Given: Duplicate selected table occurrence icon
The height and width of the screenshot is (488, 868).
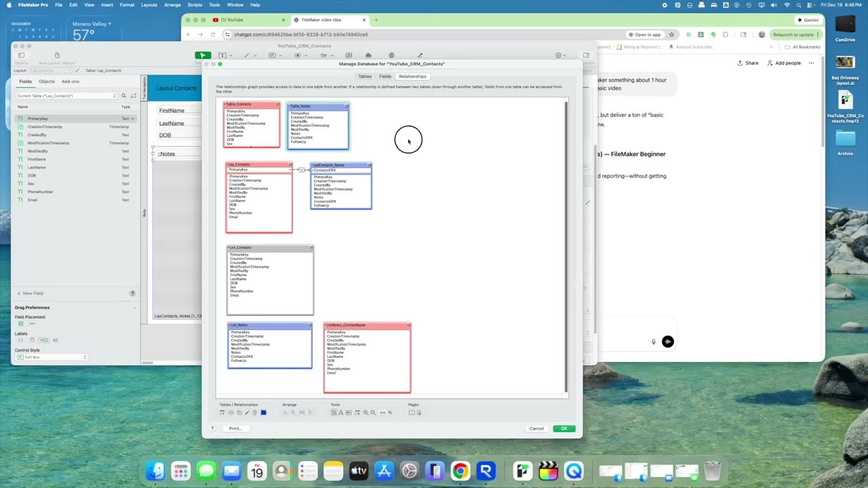Looking at the screenshot, I should pos(239,413).
